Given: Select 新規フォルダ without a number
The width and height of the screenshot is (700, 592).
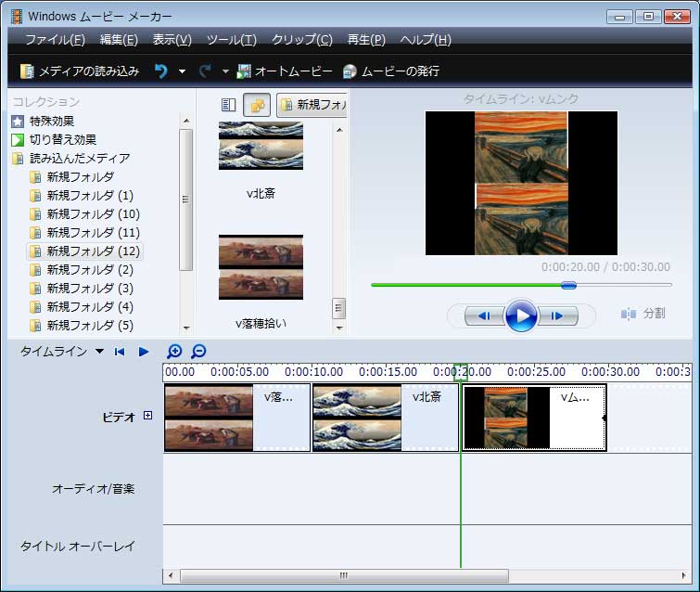Looking at the screenshot, I should (x=72, y=177).
